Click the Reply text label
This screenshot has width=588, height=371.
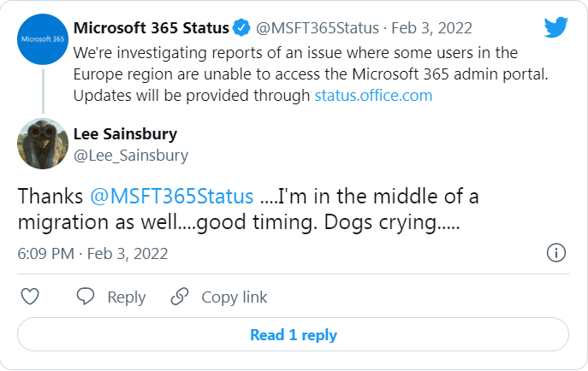point(126,297)
